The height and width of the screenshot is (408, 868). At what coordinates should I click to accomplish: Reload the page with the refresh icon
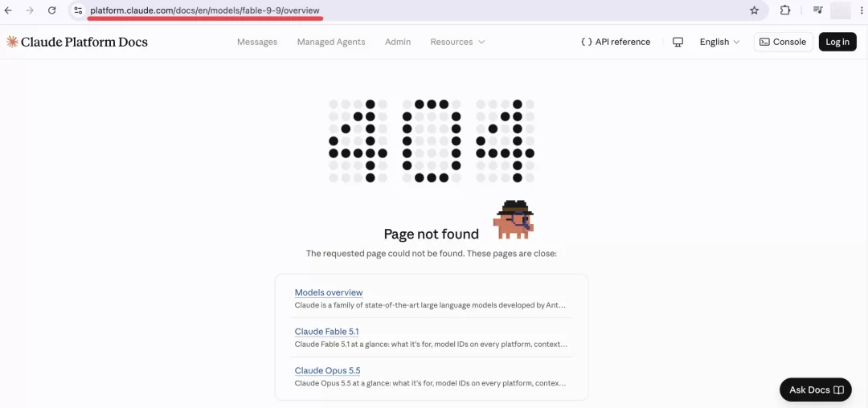pyautogui.click(x=51, y=10)
